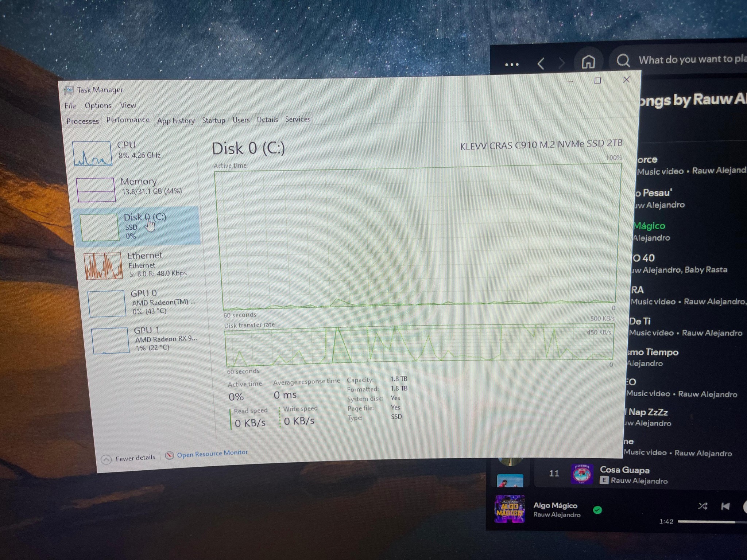747x560 pixels.
Task: Open playlist thumbnail in Spotify left sidebar
Action: [x=510, y=481]
